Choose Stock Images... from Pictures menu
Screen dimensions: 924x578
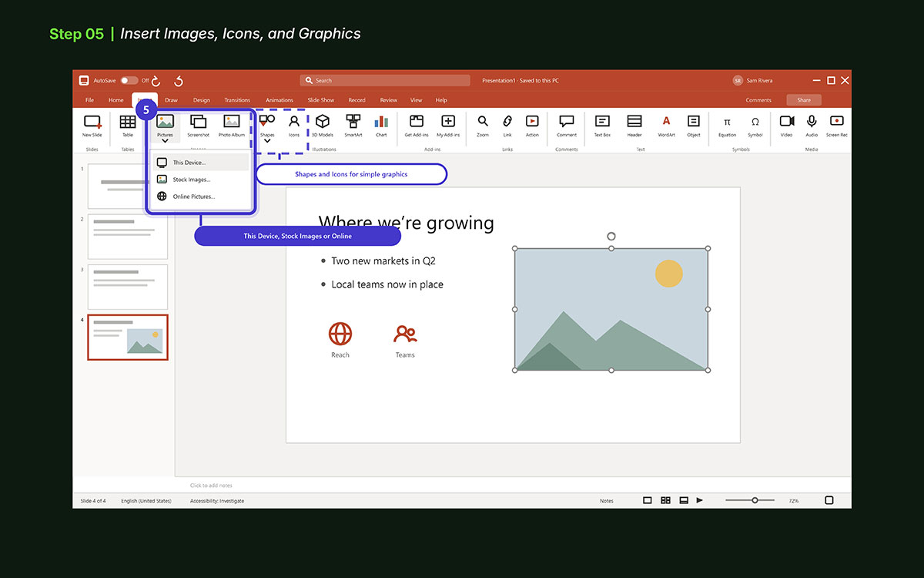(201, 180)
